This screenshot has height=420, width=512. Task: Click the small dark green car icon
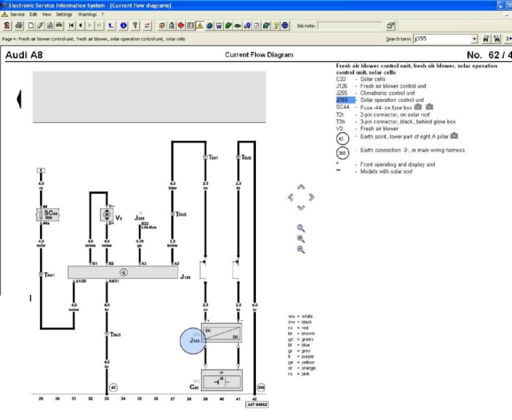click(x=237, y=25)
